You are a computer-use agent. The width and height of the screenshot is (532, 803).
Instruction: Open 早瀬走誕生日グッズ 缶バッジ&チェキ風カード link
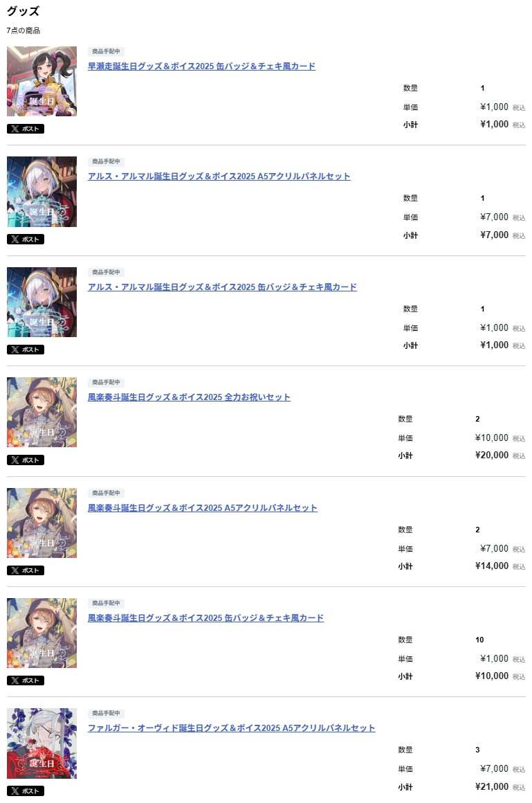(x=202, y=66)
